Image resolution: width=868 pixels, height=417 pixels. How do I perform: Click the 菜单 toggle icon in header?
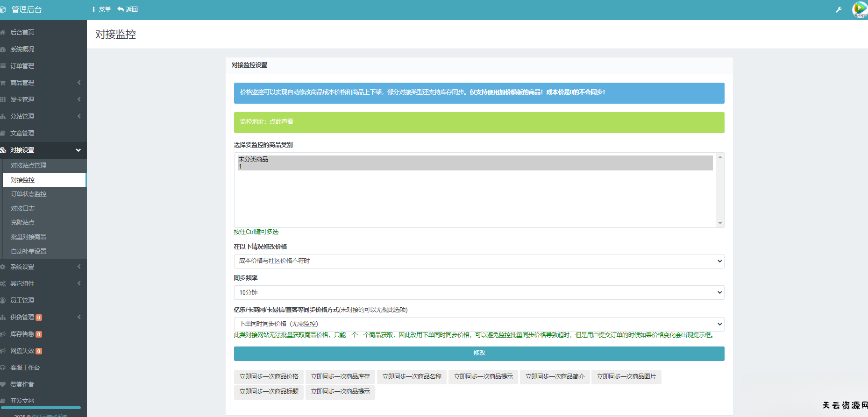tap(94, 9)
